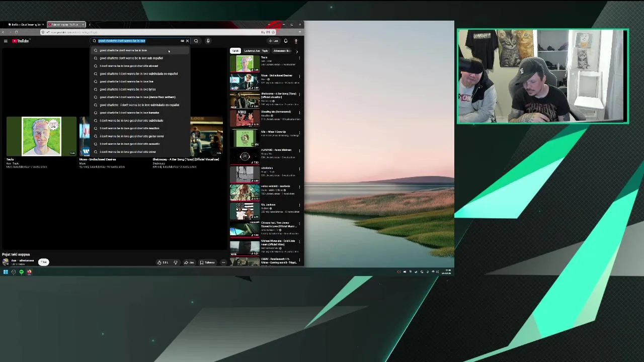Choose suggestion ending in 'karaoke'
The width and height of the screenshot is (644, 362).
(140, 113)
